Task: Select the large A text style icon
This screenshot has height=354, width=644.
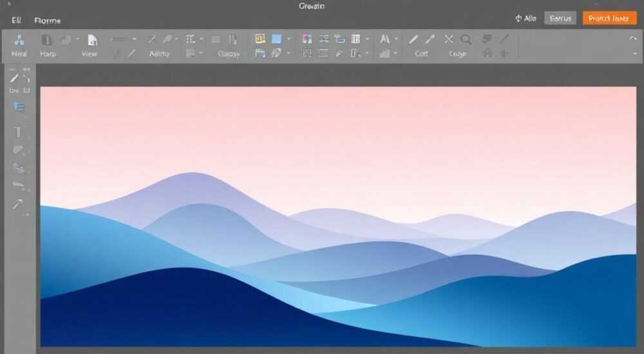Action: tap(384, 39)
